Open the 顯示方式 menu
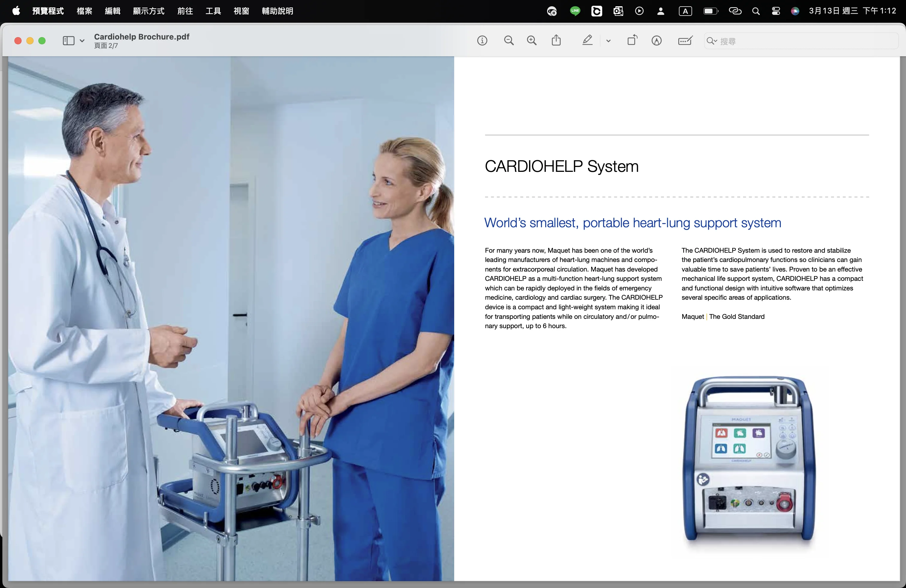This screenshot has height=588, width=906. click(149, 11)
